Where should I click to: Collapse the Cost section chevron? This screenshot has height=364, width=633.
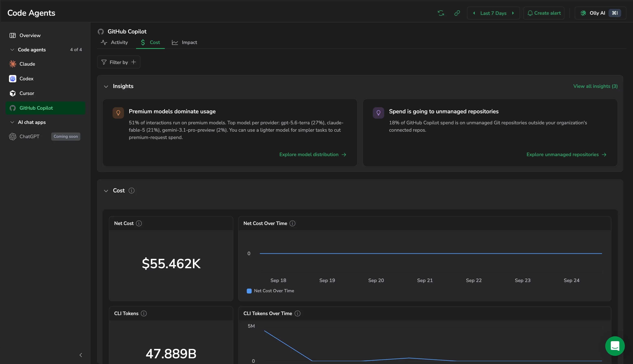pos(106,191)
